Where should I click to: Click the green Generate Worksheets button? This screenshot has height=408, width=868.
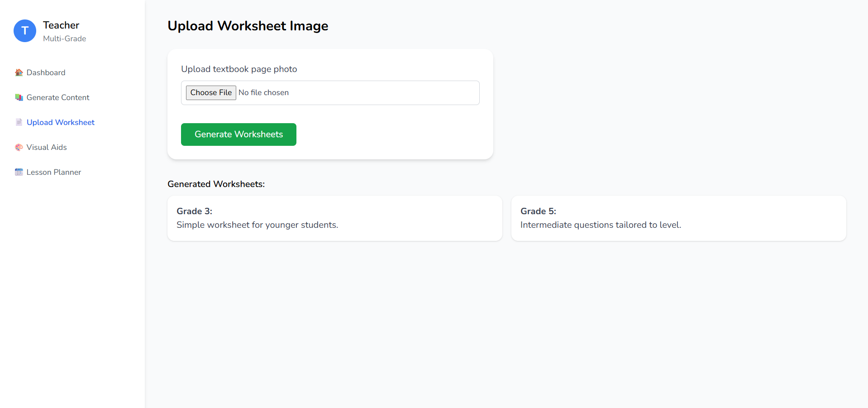(238, 134)
